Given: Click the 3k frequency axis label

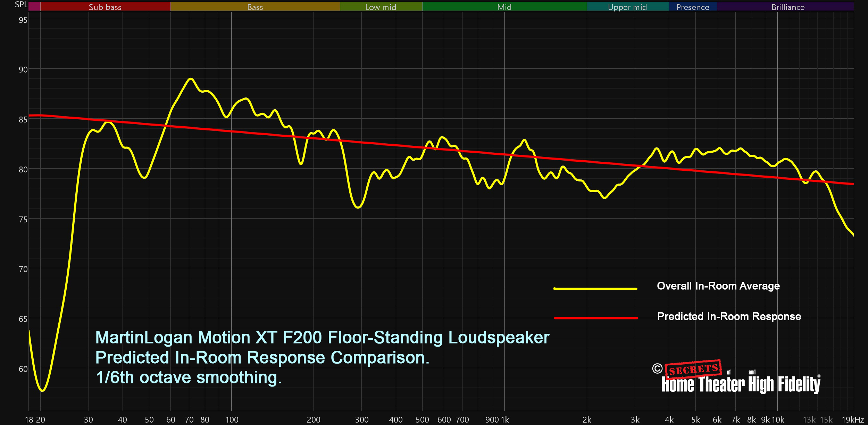Looking at the screenshot, I should pos(635,420).
